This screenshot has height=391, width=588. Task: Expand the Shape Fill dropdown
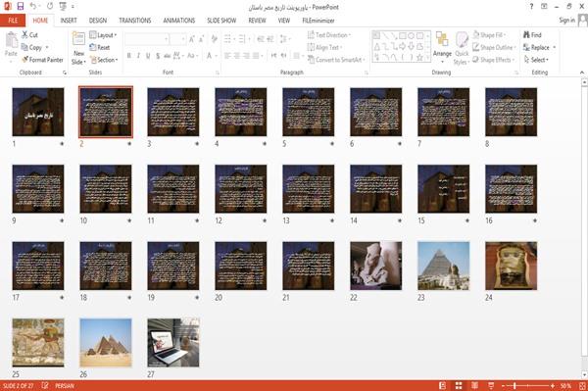pyautogui.click(x=489, y=35)
